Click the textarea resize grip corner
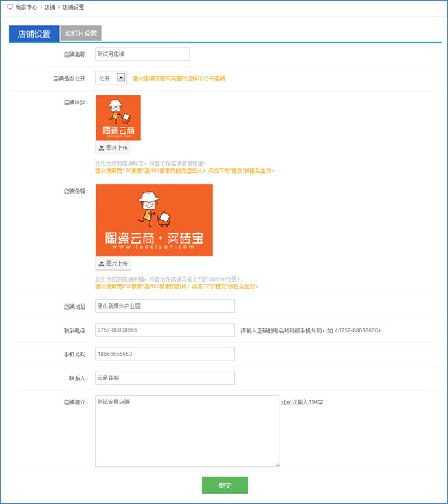The image size is (448, 504). [278, 464]
